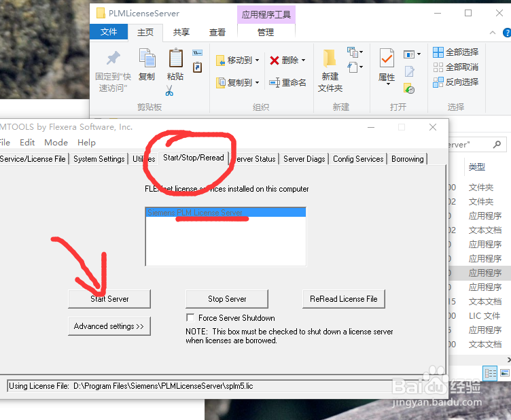Open Explorer help question mark icon

coord(507,33)
